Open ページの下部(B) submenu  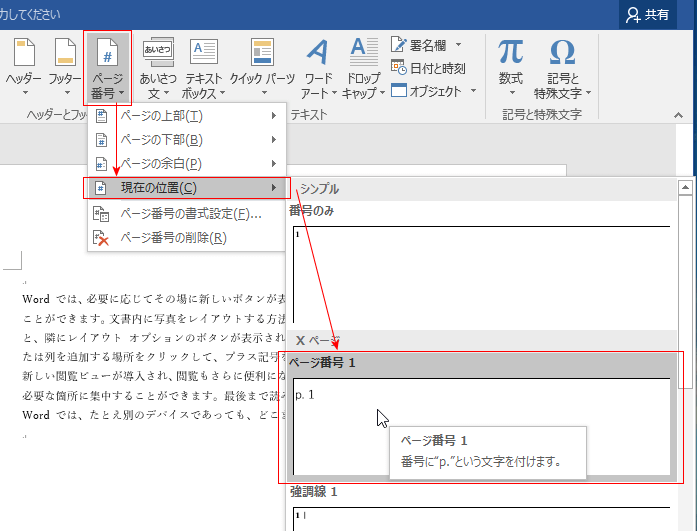tap(187, 140)
